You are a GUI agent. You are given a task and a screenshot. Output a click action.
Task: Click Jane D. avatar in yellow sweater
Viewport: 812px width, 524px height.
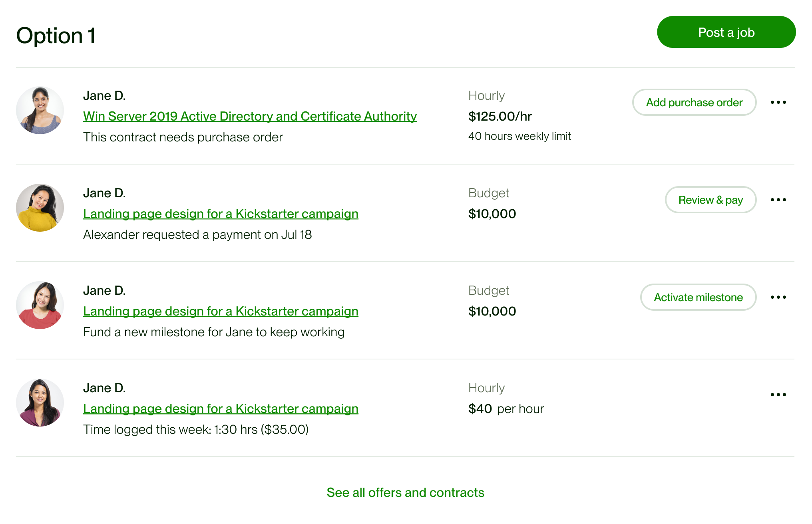tap(40, 208)
